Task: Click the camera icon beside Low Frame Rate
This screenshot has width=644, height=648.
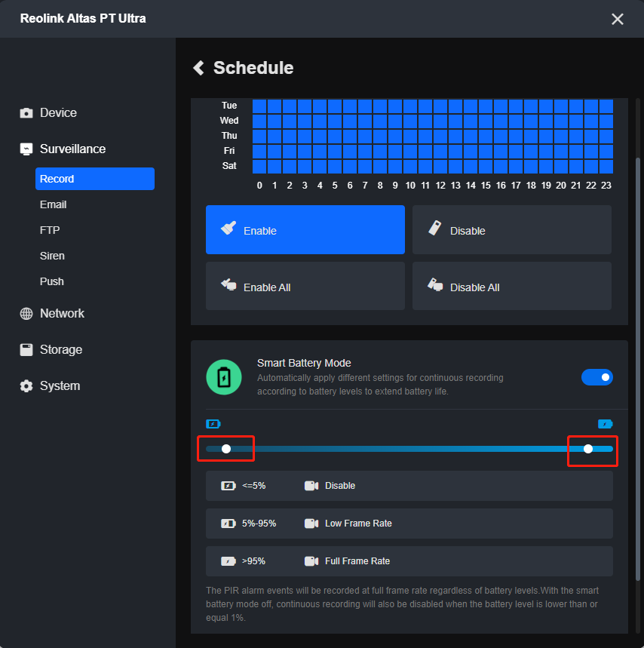Action: 311,524
